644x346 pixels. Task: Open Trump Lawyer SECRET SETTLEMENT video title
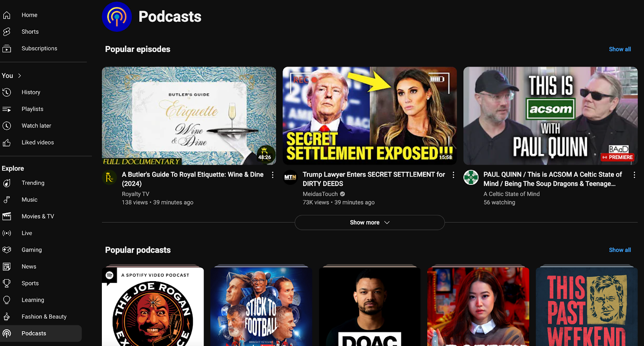tap(374, 179)
